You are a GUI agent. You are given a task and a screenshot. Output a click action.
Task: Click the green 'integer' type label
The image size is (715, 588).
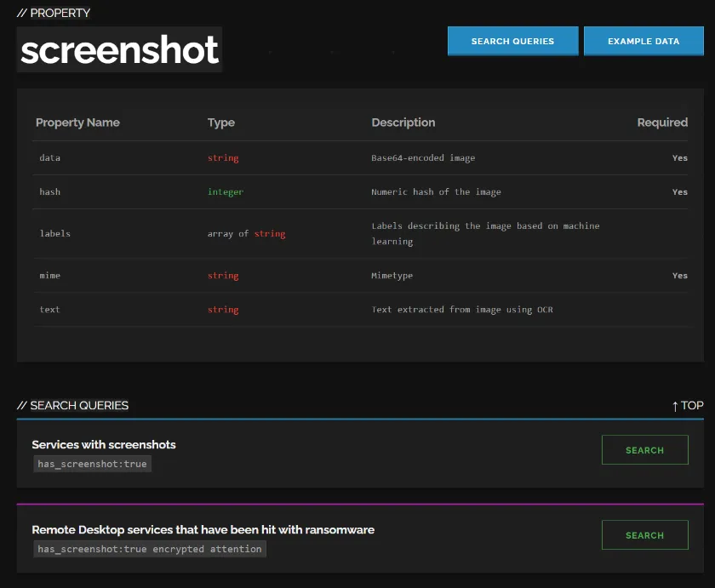(226, 192)
